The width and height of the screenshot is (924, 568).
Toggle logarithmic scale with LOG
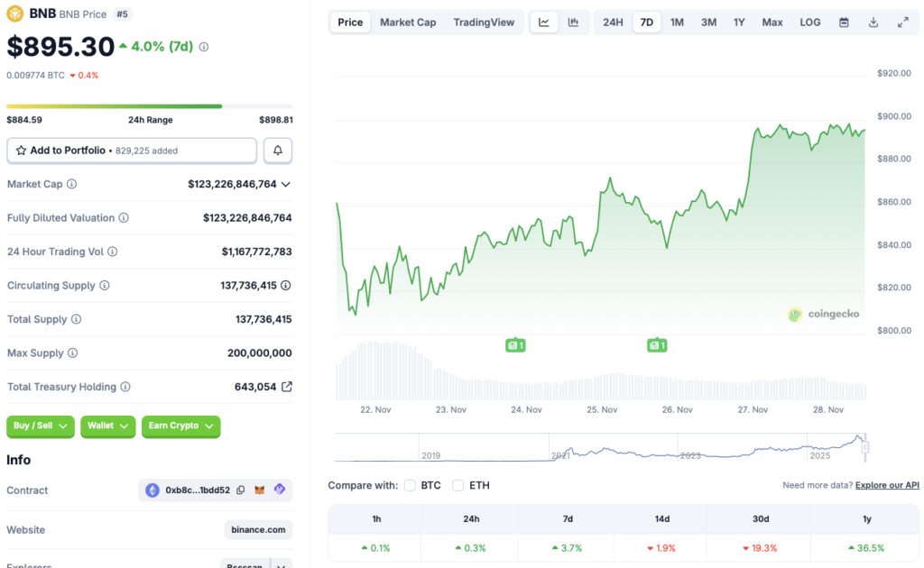click(809, 22)
